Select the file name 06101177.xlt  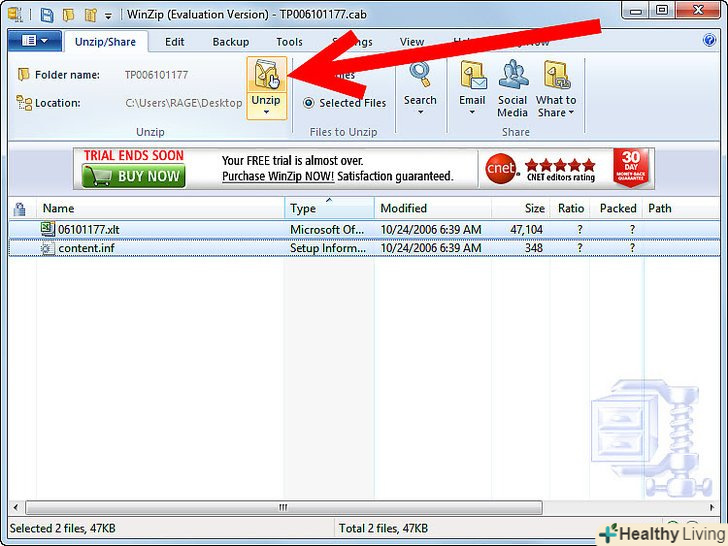click(x=89, y=229)
